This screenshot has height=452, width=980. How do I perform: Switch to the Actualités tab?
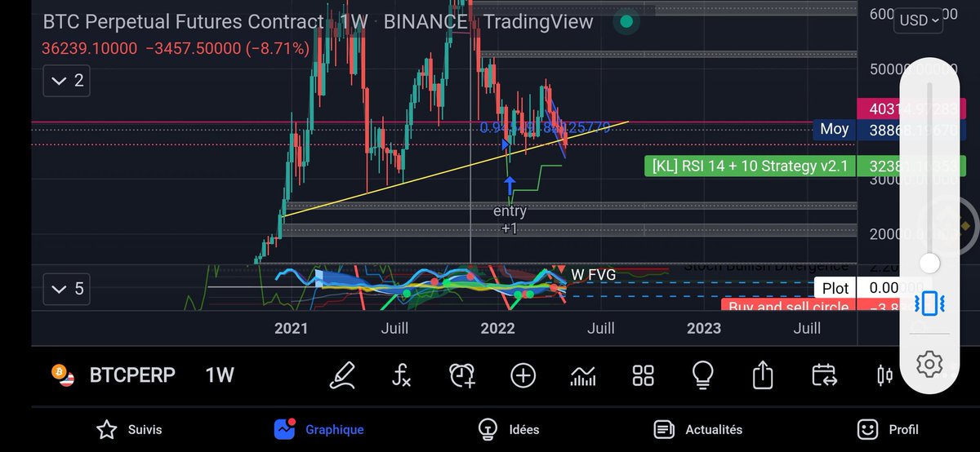(698, 429)
